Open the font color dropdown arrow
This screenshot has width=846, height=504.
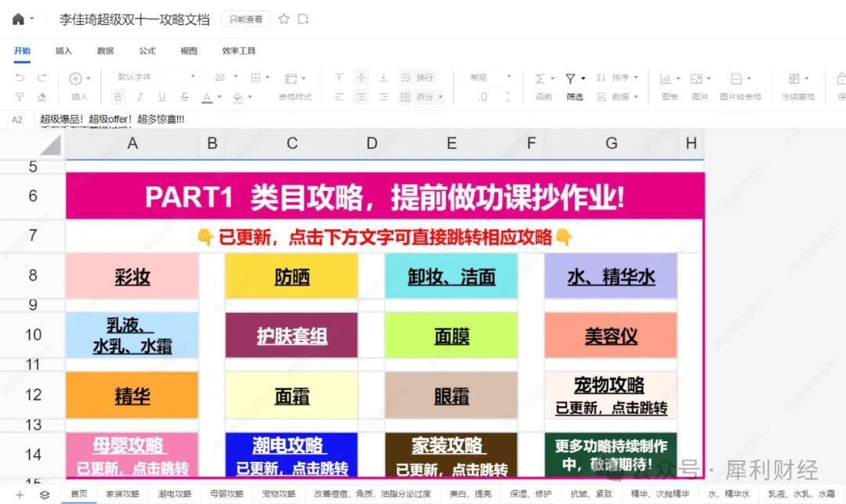click(219, 97)
